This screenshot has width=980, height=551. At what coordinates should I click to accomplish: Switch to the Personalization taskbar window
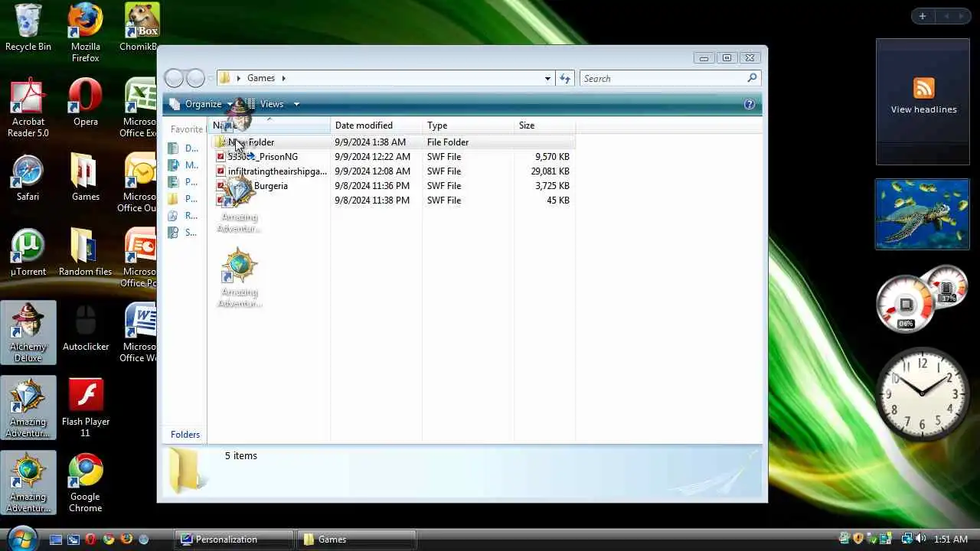click(234, 540)
